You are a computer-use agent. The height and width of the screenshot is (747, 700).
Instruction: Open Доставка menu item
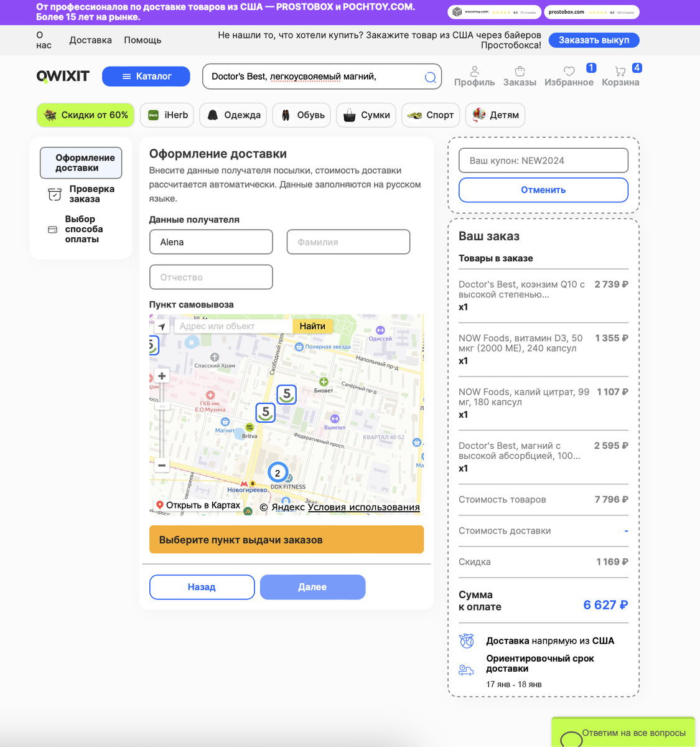(x=90, y=40)
